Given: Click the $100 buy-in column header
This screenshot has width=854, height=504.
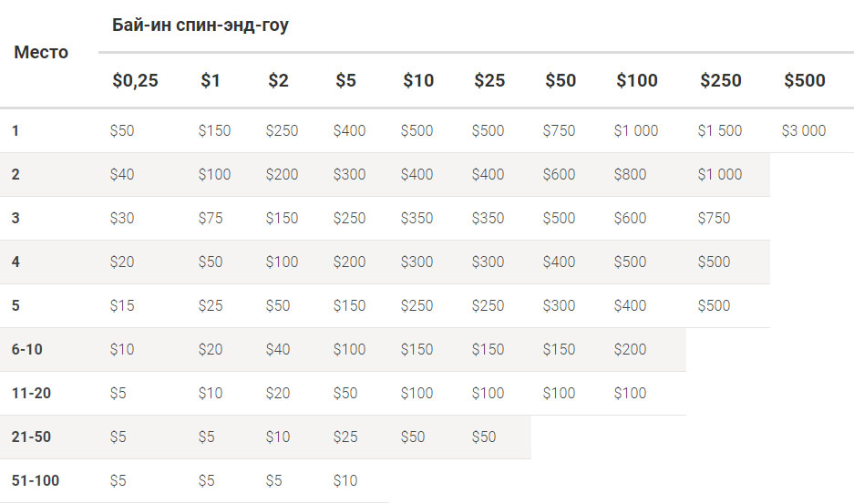Looking at the screenshot, I should 637,80.
